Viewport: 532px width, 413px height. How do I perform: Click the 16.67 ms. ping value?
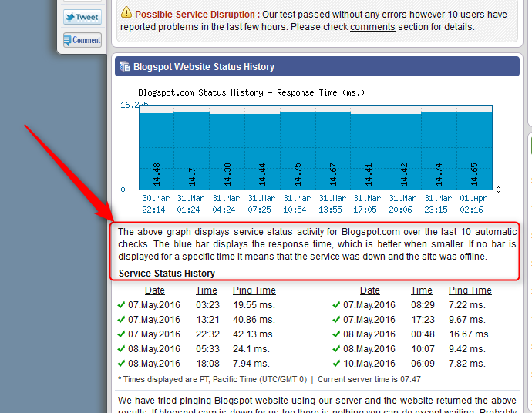point(470,334)
